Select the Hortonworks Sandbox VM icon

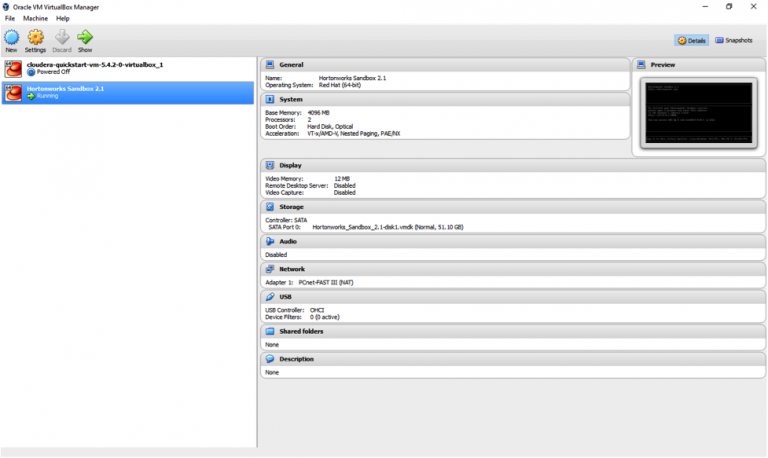tap(13, 93)
